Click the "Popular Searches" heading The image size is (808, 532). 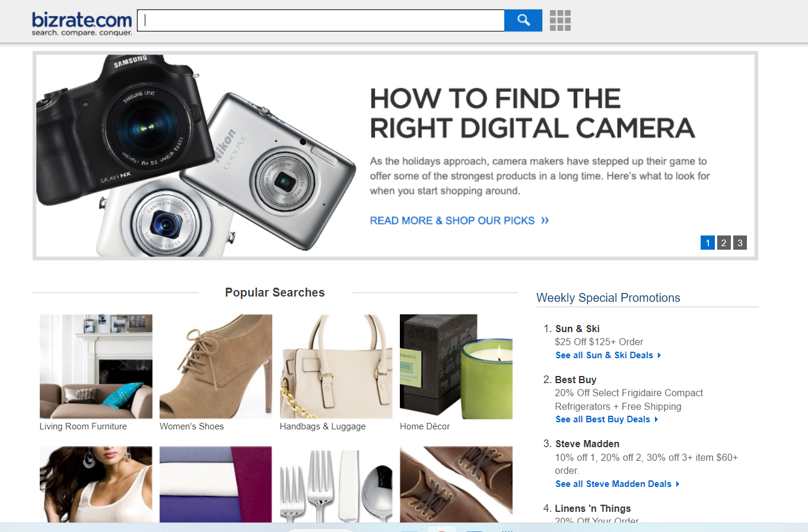[x=275, y=292]
